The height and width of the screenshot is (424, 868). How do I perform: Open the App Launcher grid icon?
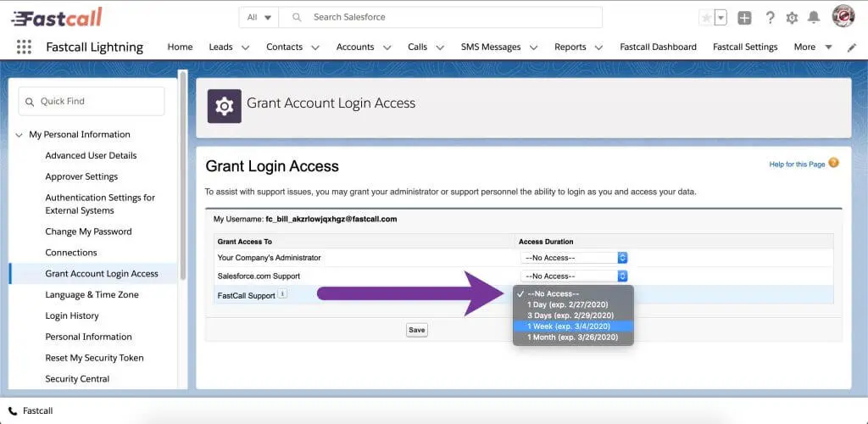pyautogui.click(x=24, y=47)
